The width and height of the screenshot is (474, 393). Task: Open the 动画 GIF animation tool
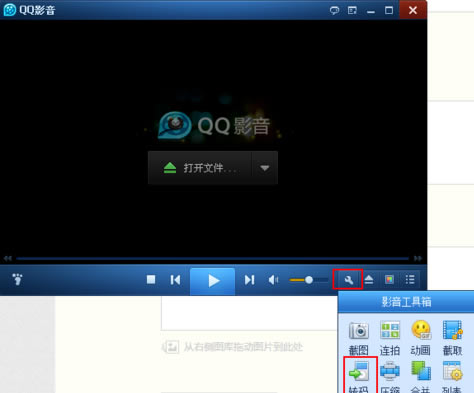(x=421, y=338)
